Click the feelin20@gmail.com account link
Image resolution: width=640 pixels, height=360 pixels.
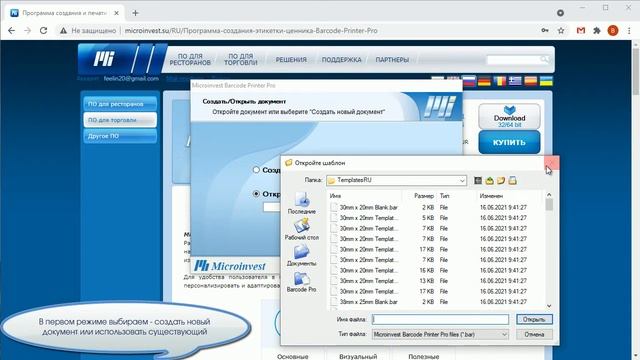click(x=131, y=78)
